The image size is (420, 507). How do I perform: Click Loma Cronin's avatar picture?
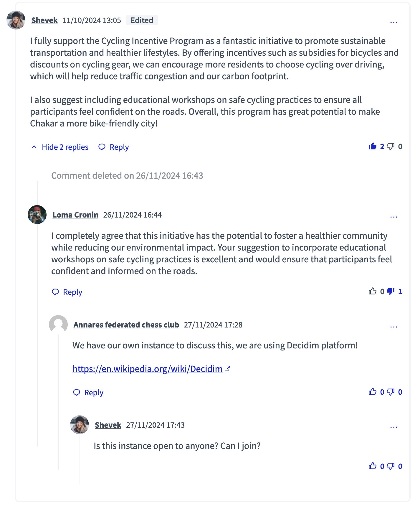click(x=37, y=215)
